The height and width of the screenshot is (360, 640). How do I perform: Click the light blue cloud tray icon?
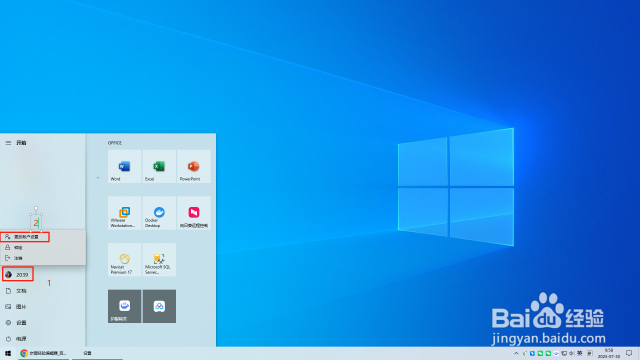coord(556,353)
